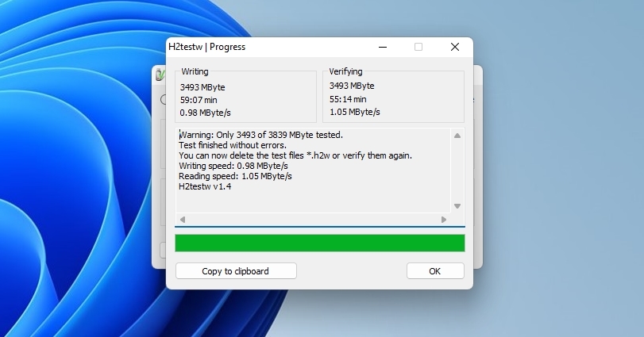Click the H2testw icon in background window

160,75
